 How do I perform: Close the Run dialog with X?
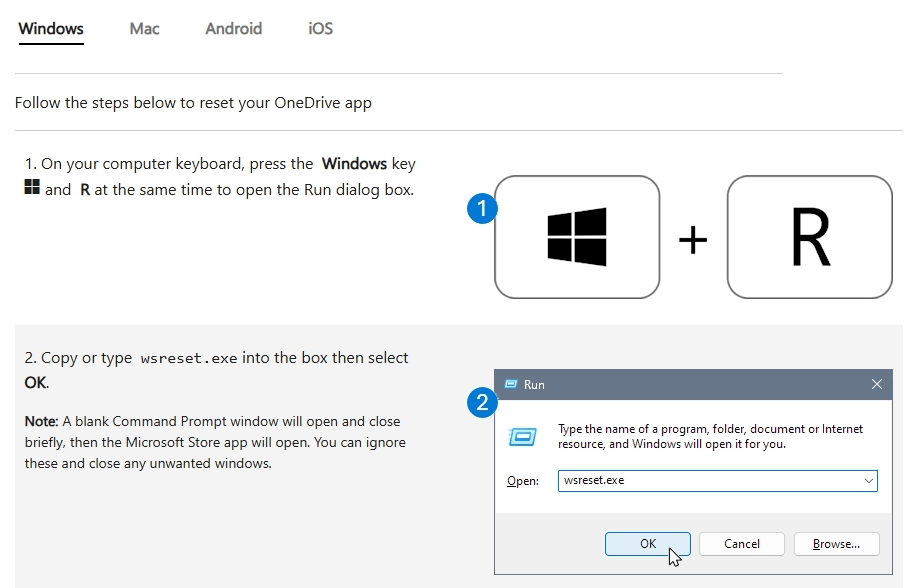(x=877, y=384)
